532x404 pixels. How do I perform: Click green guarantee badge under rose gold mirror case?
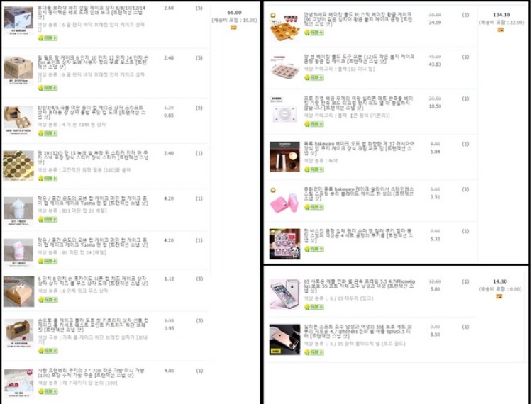click(314, 352)
